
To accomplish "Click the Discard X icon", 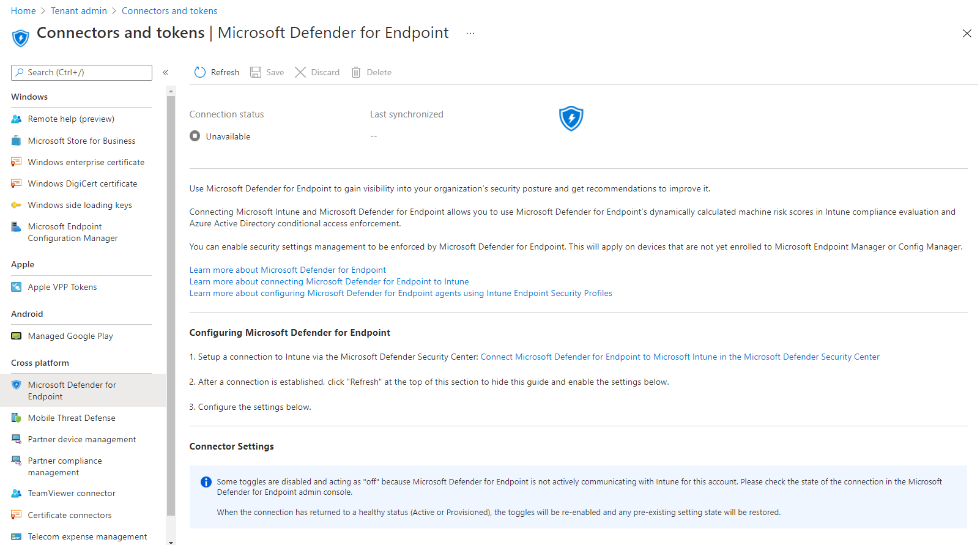I will [300, 72].
